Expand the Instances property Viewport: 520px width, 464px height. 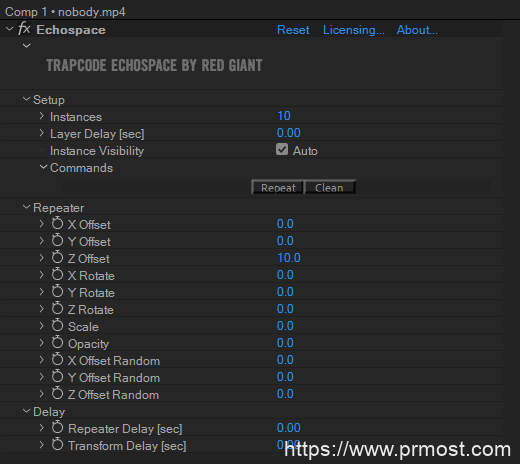(x=42, y=116)
